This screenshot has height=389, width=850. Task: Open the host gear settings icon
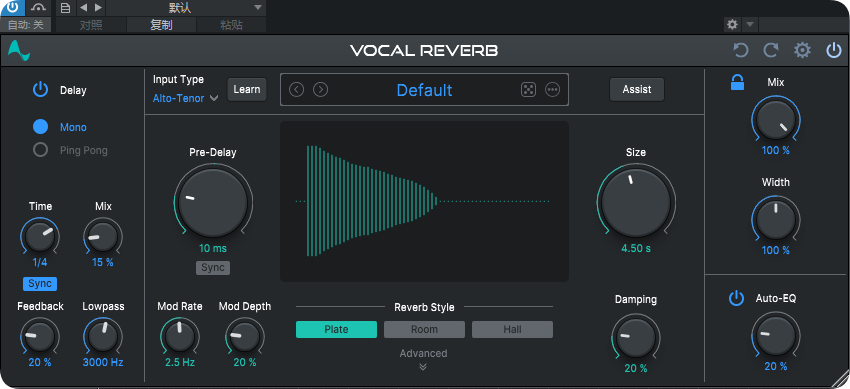(732, 24)
